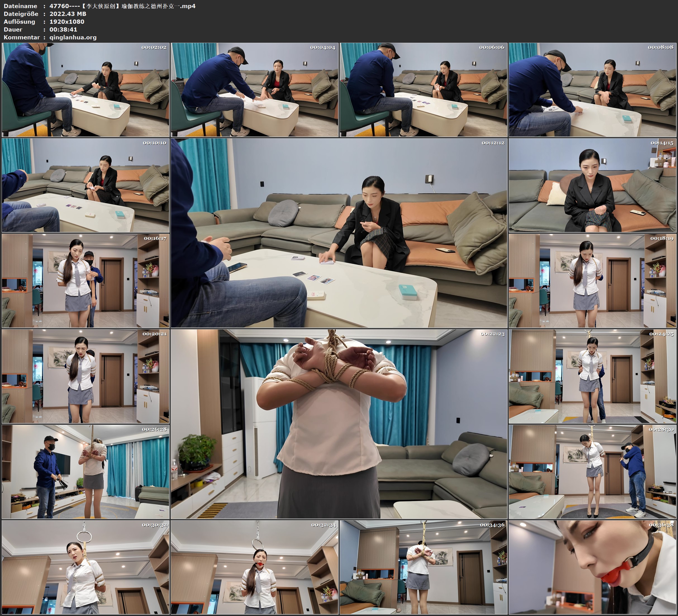Select the frame marked 00:04:04
The image size is (678, 616).
click(254, 89)
